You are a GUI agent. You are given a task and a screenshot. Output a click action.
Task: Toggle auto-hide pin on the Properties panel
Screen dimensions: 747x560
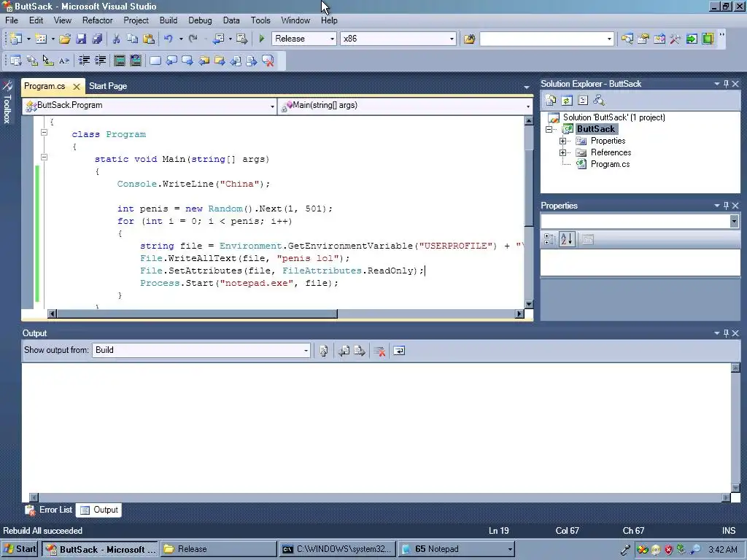pos(726,206)
